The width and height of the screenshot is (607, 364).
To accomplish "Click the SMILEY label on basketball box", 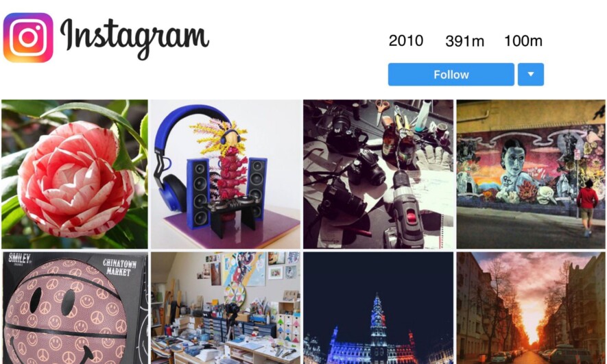I will (20, 258).
